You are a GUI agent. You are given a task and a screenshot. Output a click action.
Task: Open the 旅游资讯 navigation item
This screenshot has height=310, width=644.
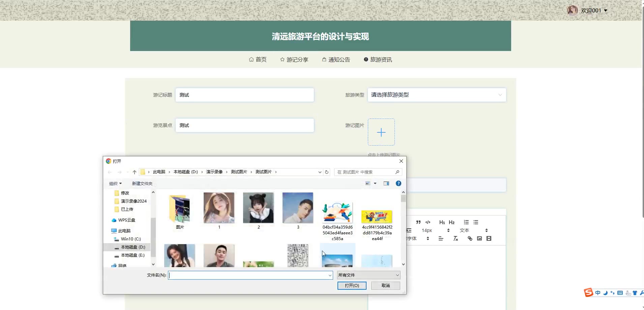click(x=378, y=60)
